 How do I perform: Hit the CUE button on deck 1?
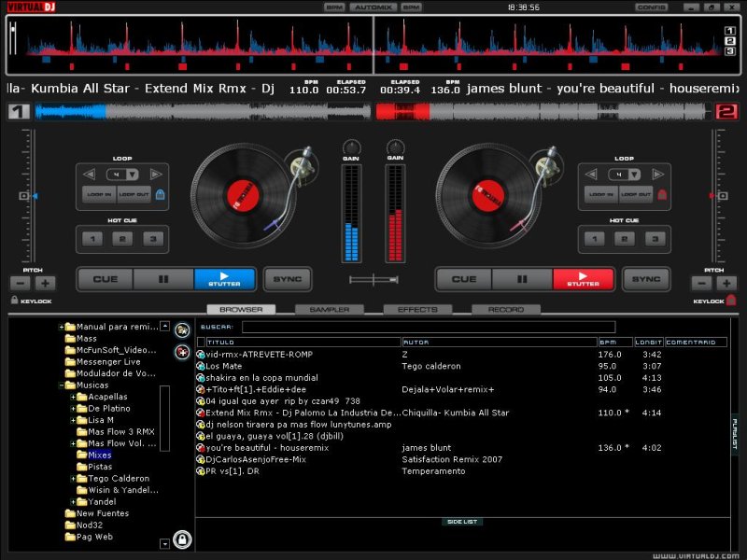(106, 279)
